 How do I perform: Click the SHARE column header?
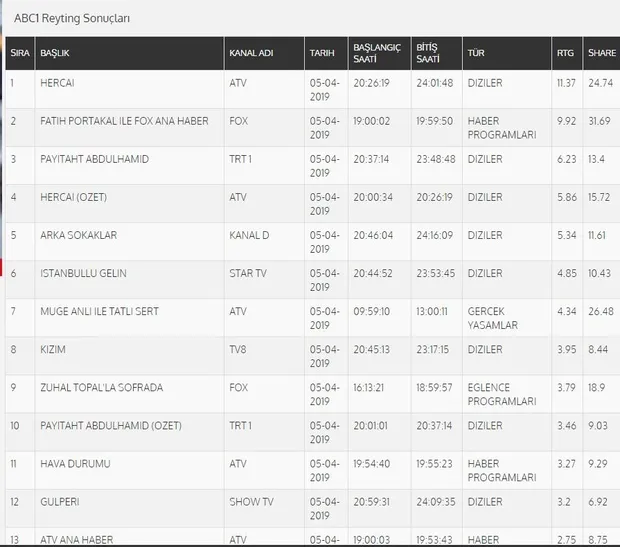(x=601, y=51)
